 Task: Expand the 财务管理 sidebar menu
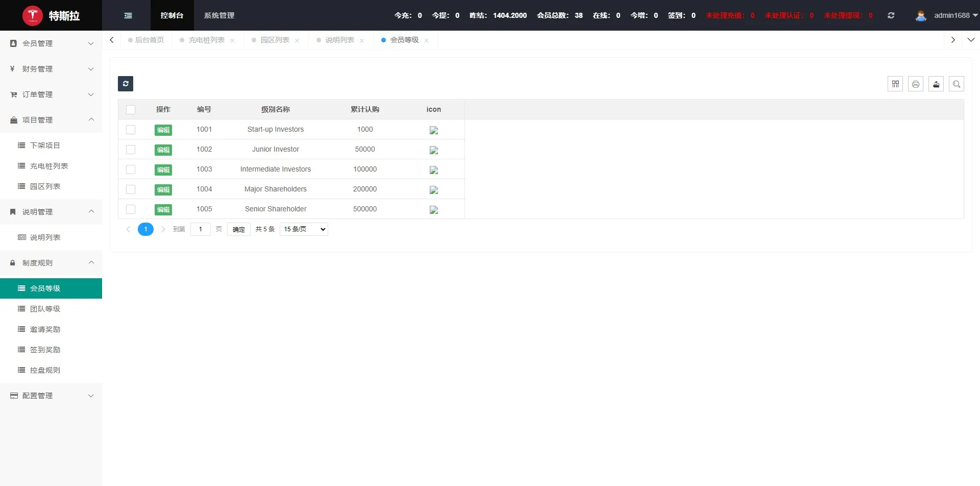click(x=51, y=69)
